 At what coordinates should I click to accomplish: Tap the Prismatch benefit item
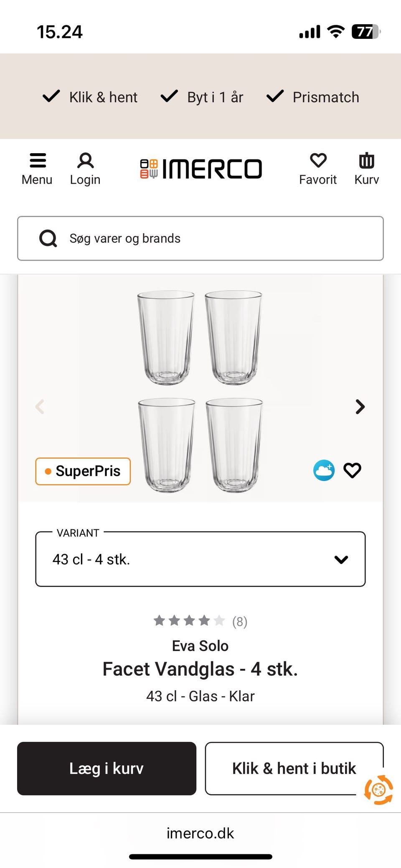tap(313, 97)
